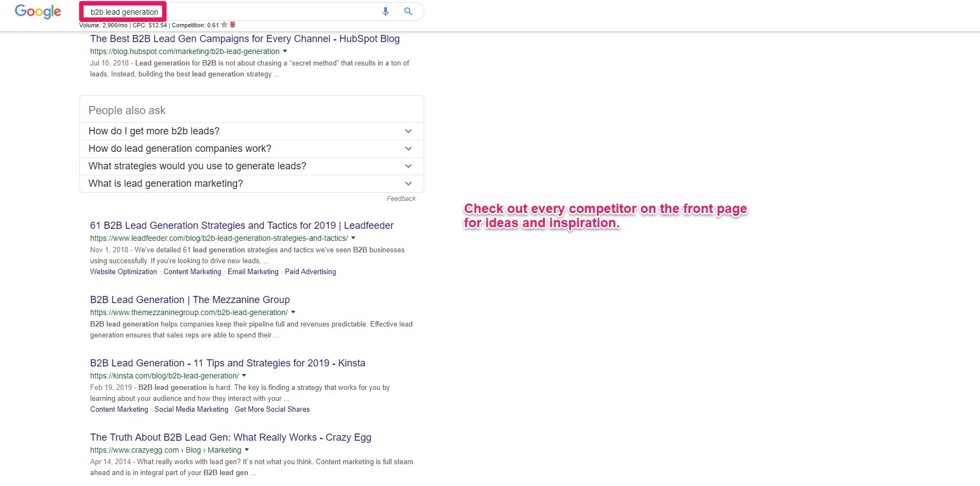
Task: Click the https://kinsta.com/blog/b2b-lead-generation/ URL text
Action: [x=164, y=376]
